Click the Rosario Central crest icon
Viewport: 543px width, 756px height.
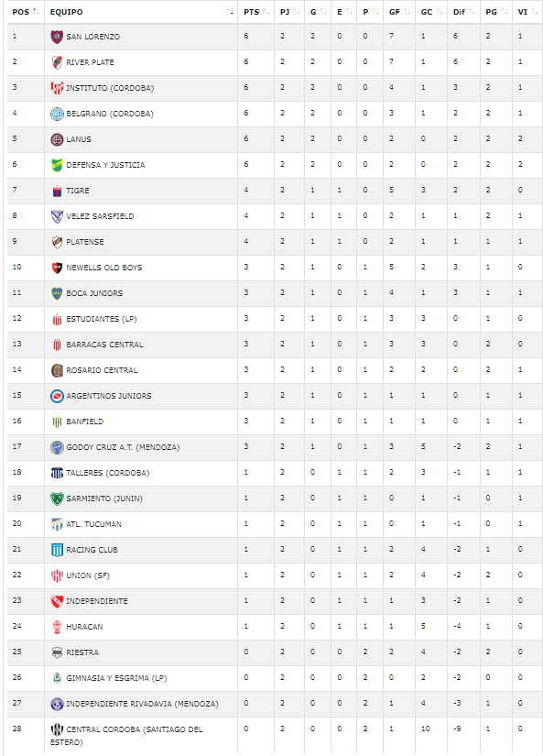[57, 370]
